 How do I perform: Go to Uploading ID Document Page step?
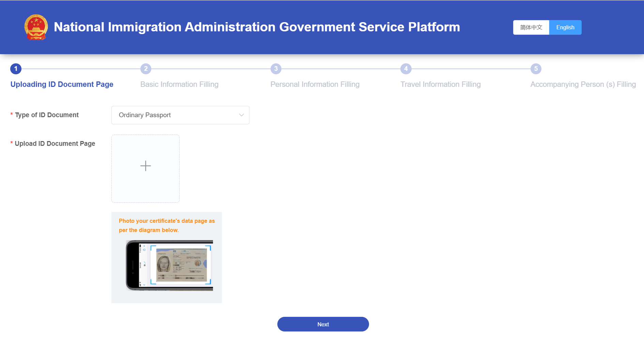pos(62,84)
